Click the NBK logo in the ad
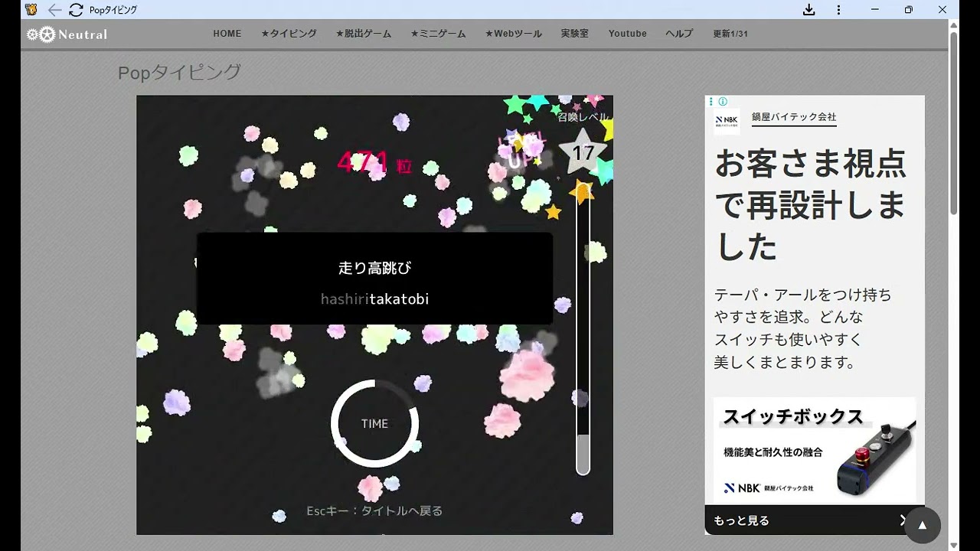The height and width of the screenshot is (551, 980). click(x=727, y=121)
